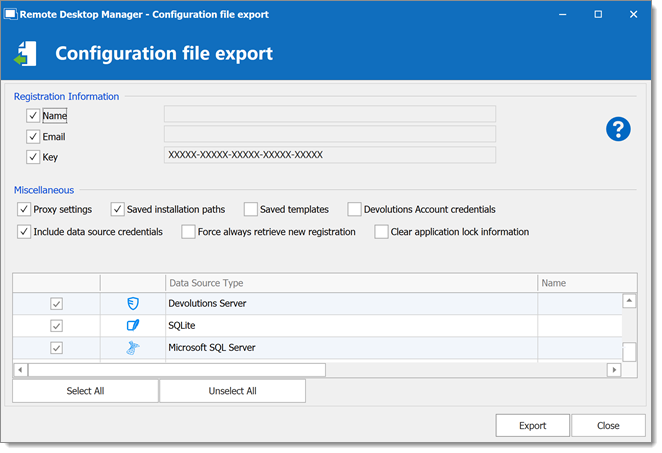662x453 pixels.
Task: Select the Devolutions Server text cell
Action: coord(351,304)
